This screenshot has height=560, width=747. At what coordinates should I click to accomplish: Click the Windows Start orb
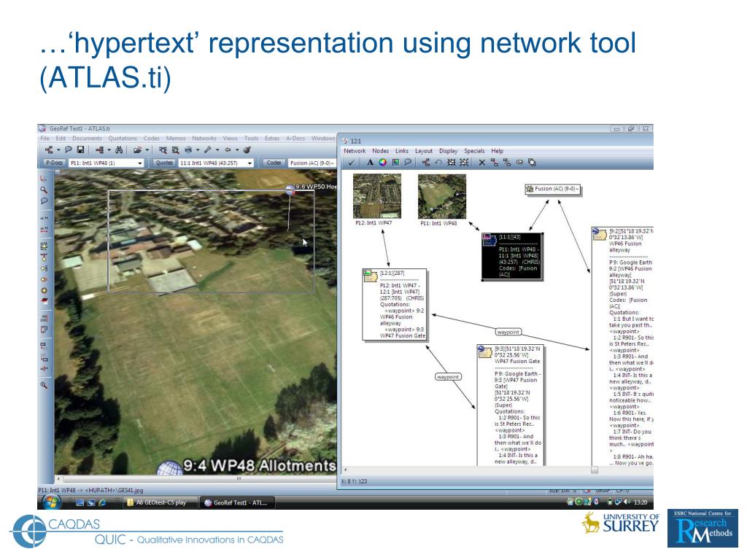point(51,502)
